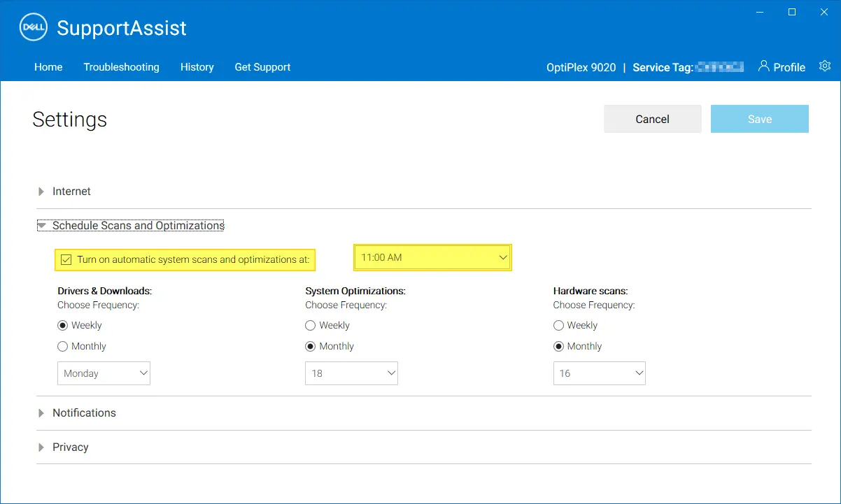The width and height of the screenshot is (841, 504).
Task: Click the Cancel button
Action: point(652,119)
